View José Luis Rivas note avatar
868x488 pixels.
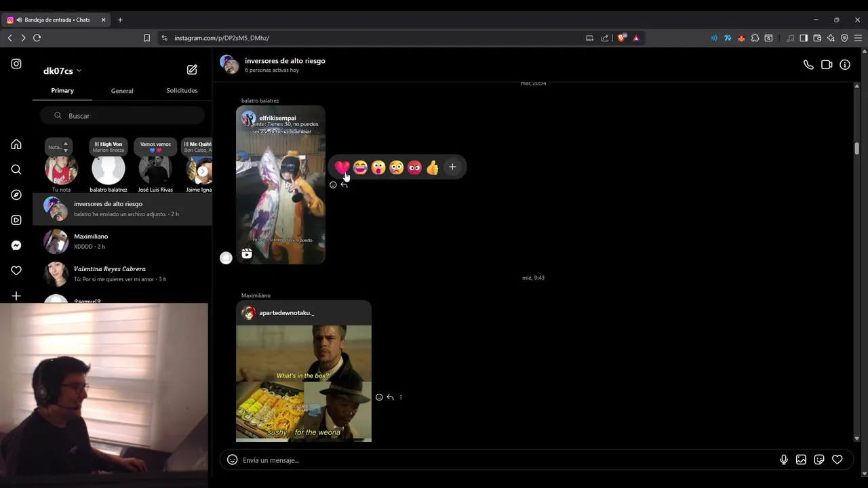155,169
